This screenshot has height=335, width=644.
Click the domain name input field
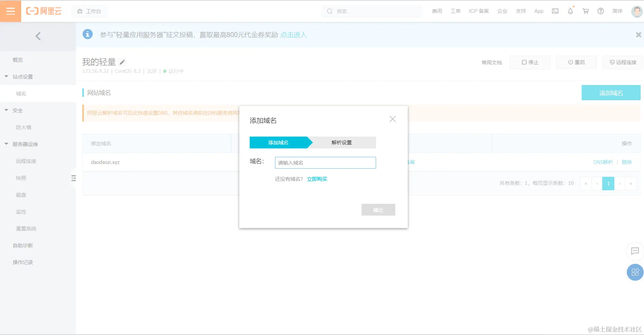tap(325, 163)
